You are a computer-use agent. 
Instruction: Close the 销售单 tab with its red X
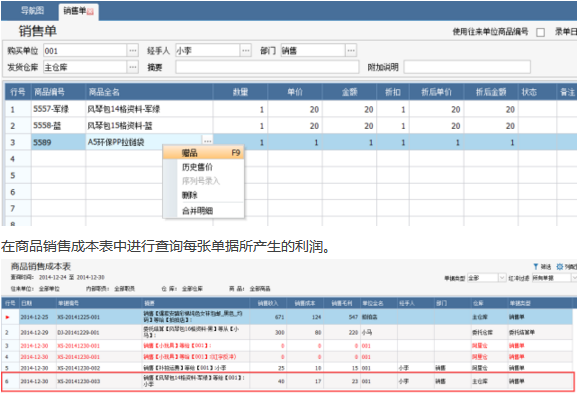pyautogui.click(x=90, y=12)
